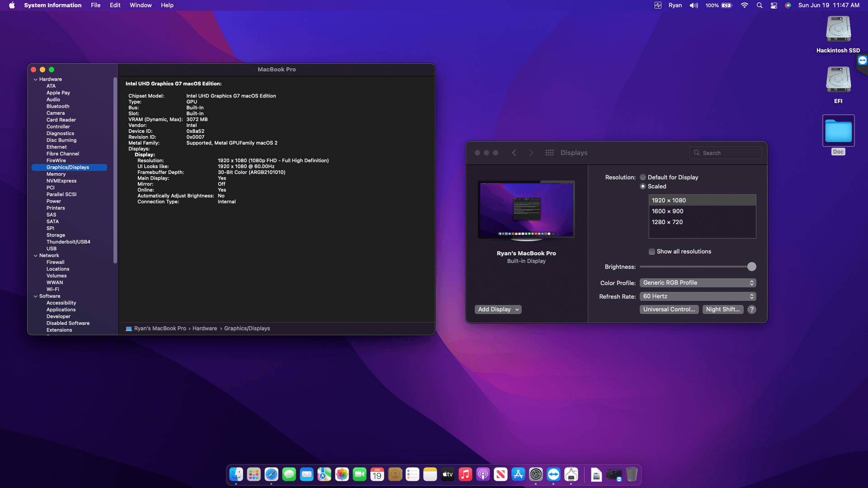Open Reminders app in dock
The height and width of the screenshot is (488, 868).
[x=412, y=474]
